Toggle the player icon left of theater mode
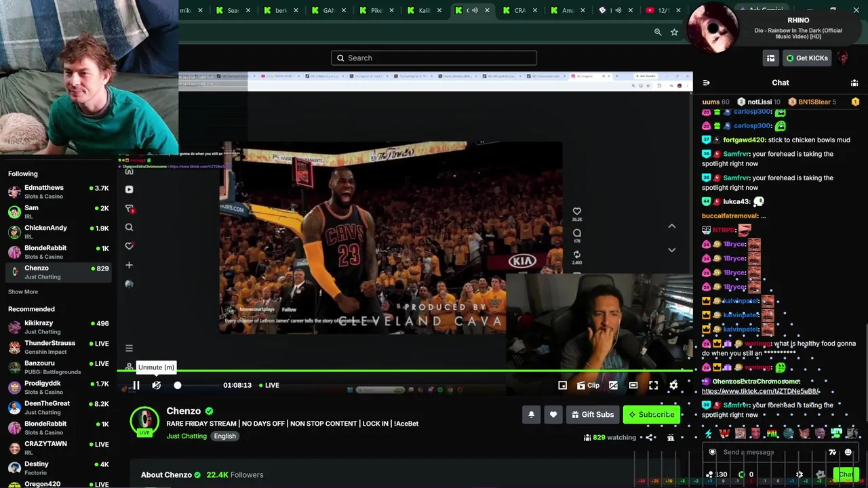Viewport: 868px width, 488px height. tap(613, 385)
